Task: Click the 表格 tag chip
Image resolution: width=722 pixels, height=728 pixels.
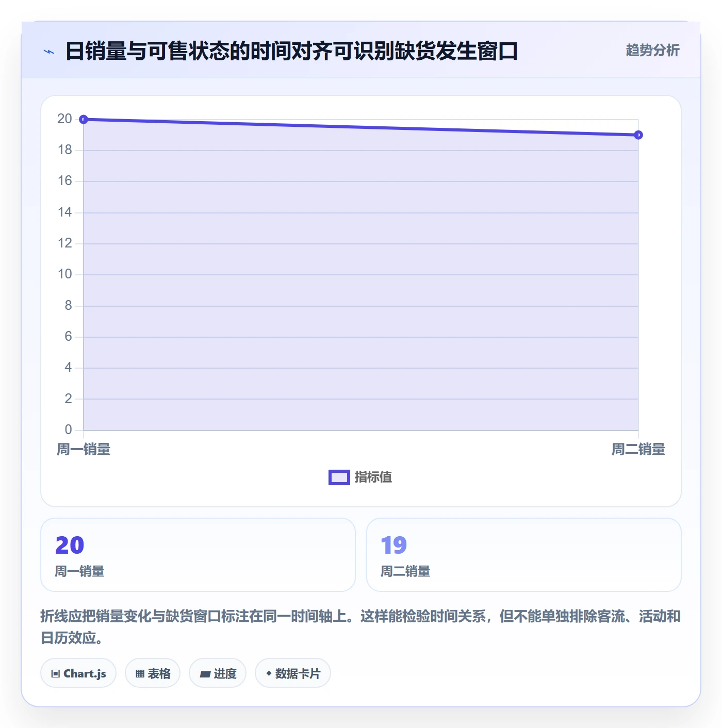Action: point(153,673)
